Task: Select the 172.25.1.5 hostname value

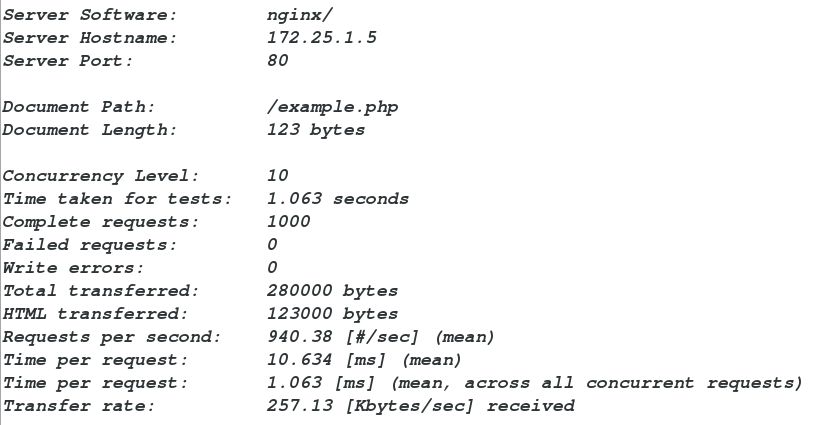Action: click(322, 38)
